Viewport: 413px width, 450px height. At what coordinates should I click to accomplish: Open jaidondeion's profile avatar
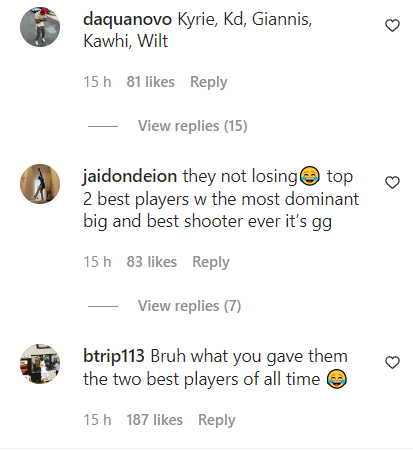[x=40, y=184]
